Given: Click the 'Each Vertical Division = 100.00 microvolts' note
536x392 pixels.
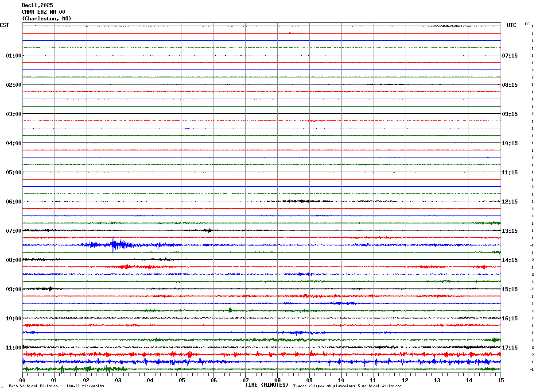Looking at the screenshot, I should (56, 386).
